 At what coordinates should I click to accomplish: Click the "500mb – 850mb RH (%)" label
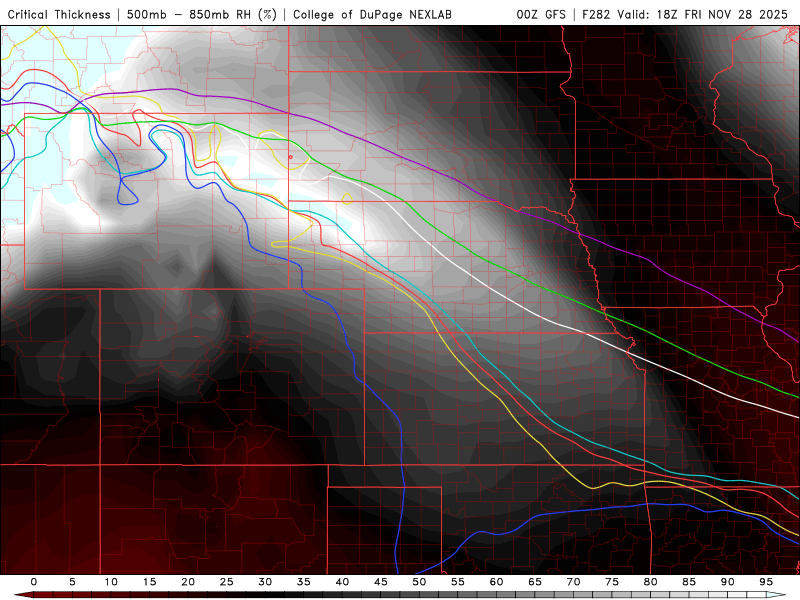click(x=202, y=15)
